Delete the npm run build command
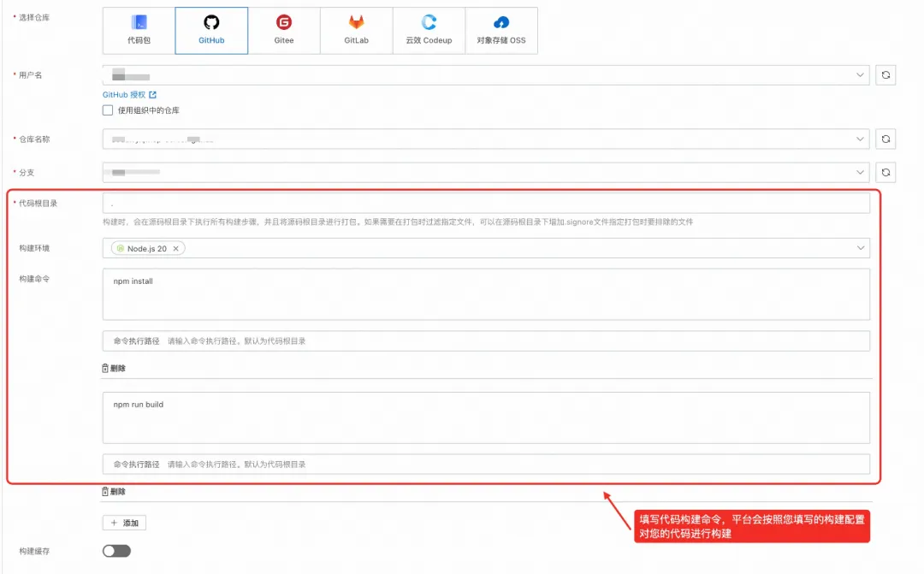Screen dimensions: 924x574 [114, 492]
